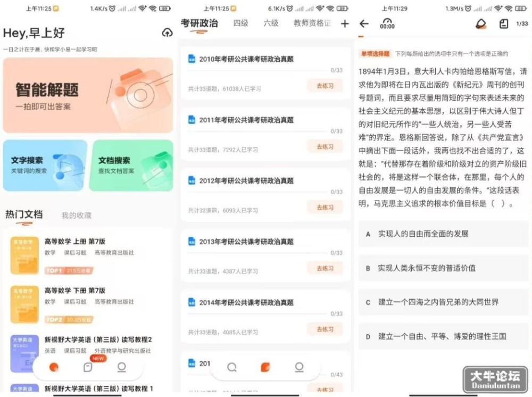
Task: Tap the 00:00 timer icon
Action: click(x=387, y=23)
